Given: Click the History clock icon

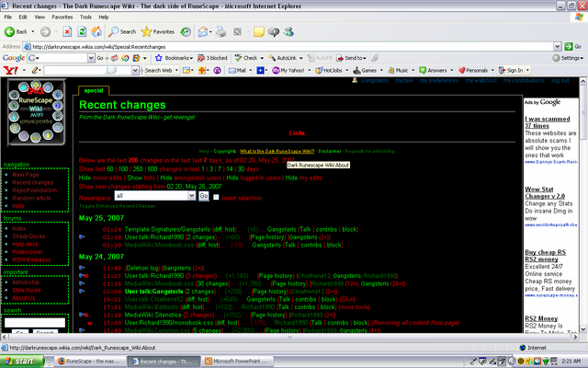Looking at the screenshot, I should pos(186,32).
